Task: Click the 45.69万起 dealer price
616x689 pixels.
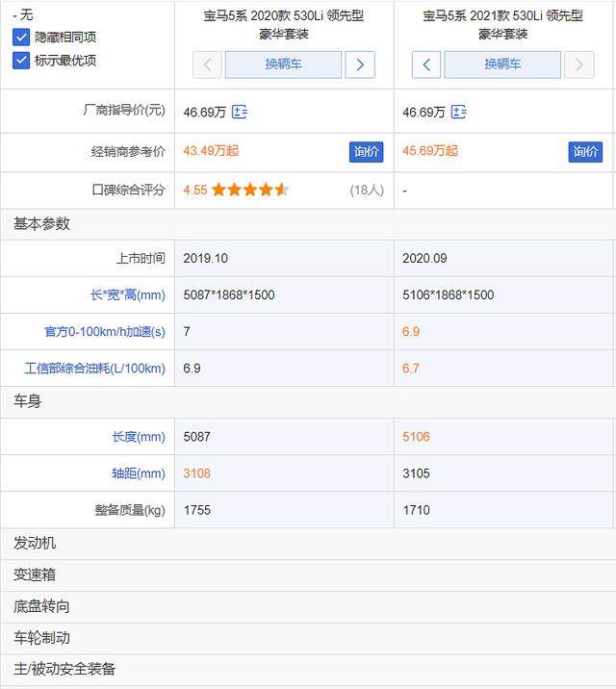Action: point(430,151)
